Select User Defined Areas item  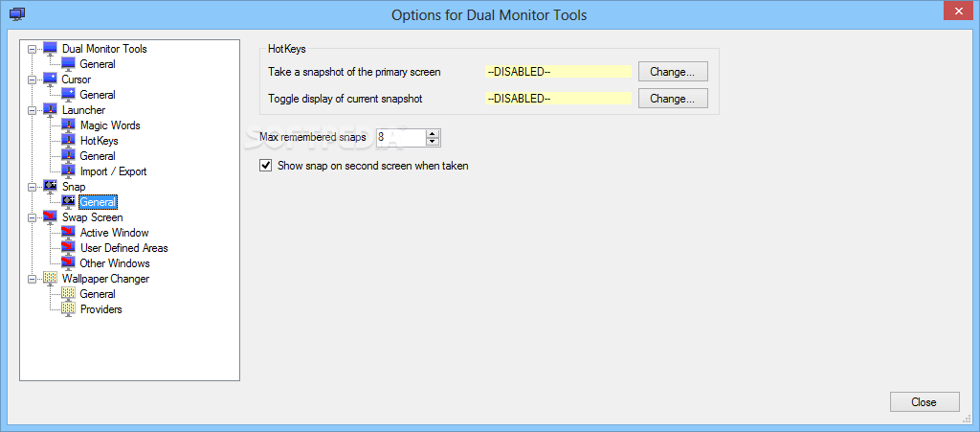pyautogui.click(x=123, y=248)
